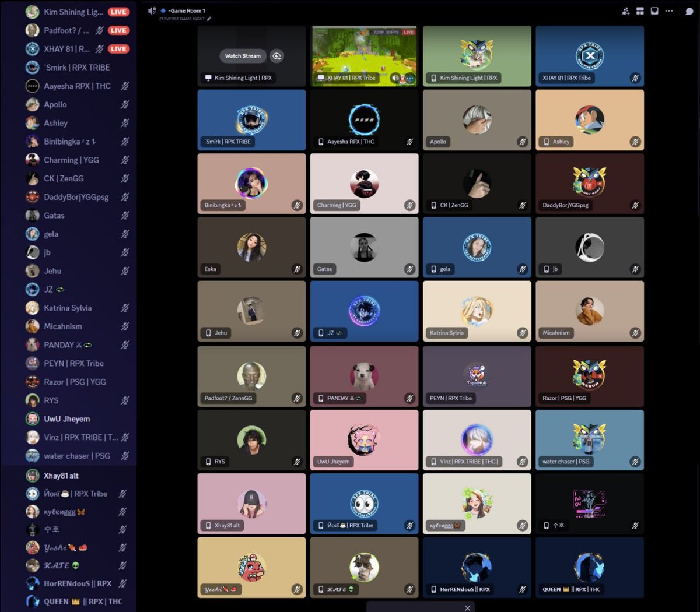Click muted icon on Micahnism tile

tap(635, 333)
